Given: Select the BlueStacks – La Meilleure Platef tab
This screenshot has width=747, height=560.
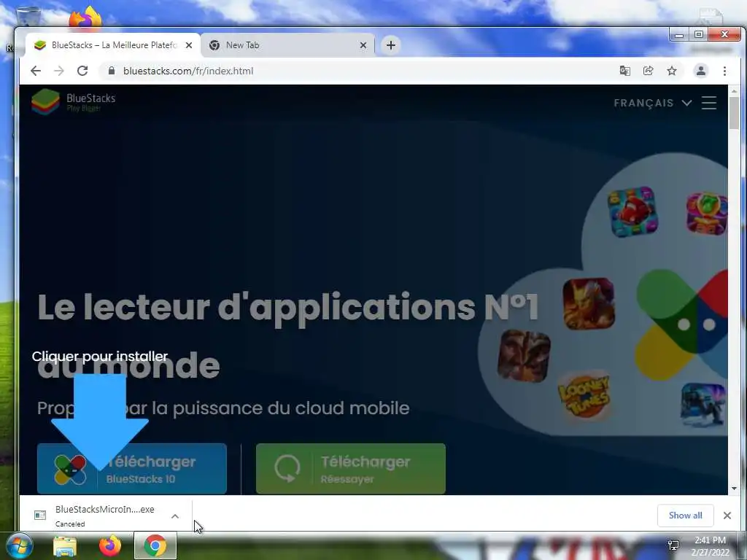Looking at the screenshot, I should pos(113,45).
